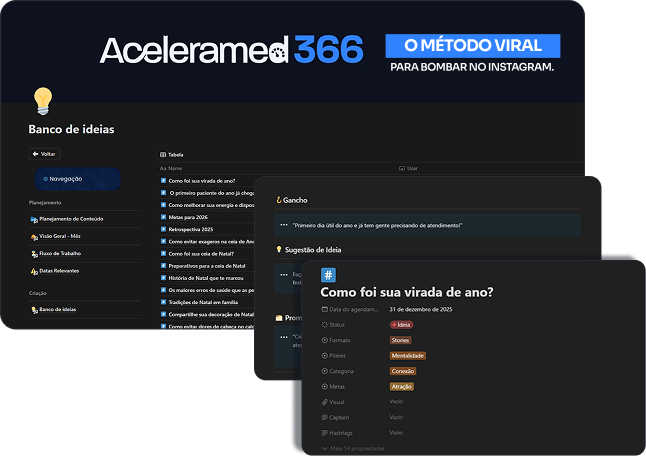
Task: Click the empty Vazio value next to Visual
Action: pos(396,401)
